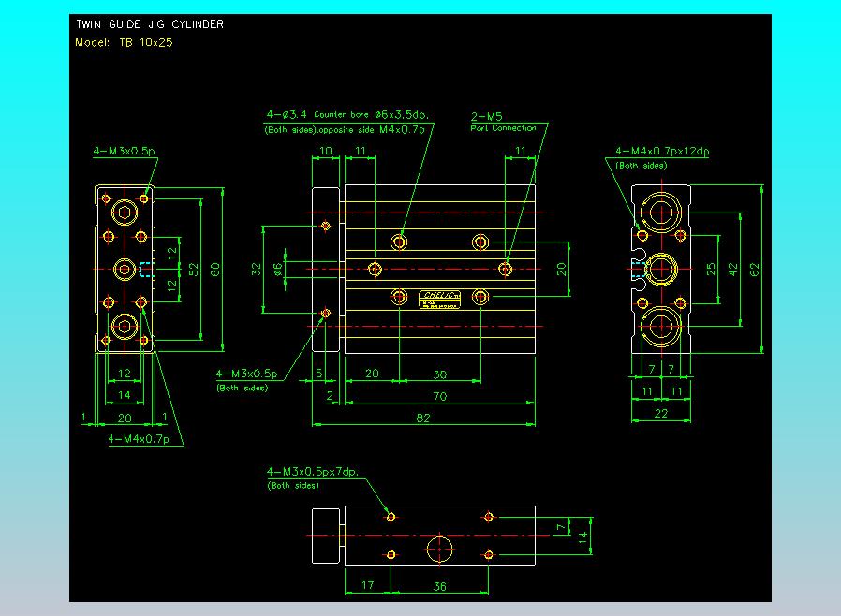841x616 pixels.
Task: Click the 2-M5 Port Connection annotation
Action: pos(503,122)
